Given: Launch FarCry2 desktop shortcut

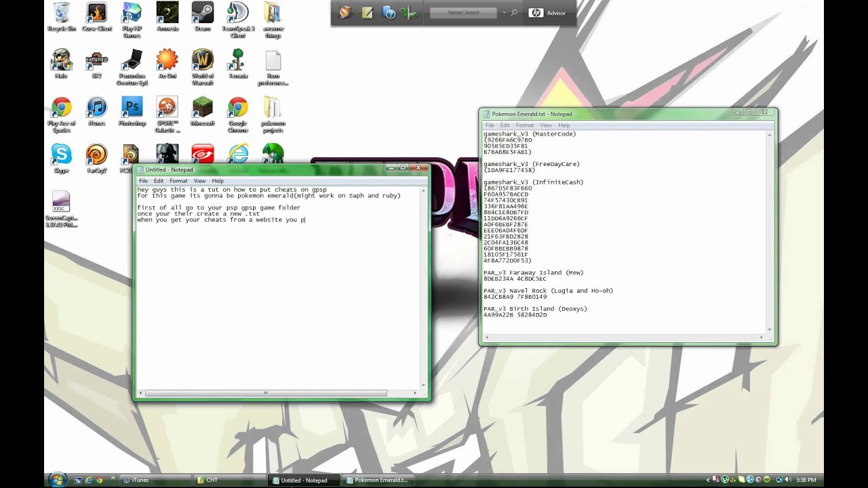Looking at the screenshot, I should coord(97,159).
